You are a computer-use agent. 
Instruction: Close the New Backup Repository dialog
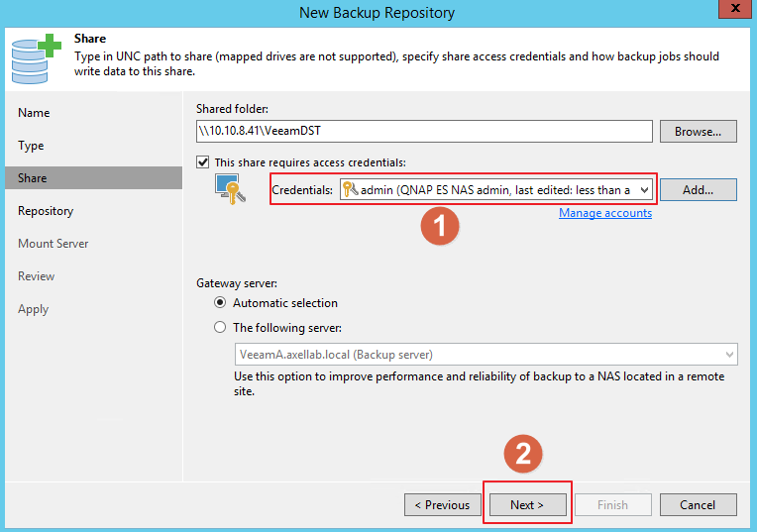coord(732,11)
